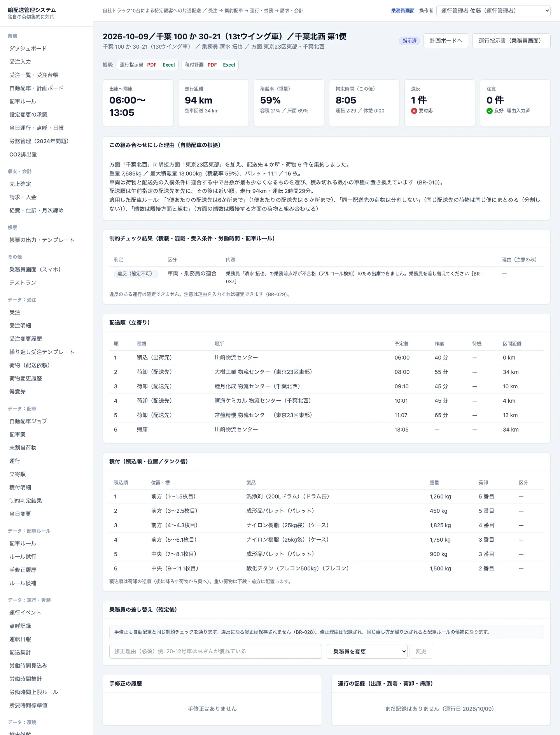This screenshot has height=735, width=560.
Task: Go to 労働時間上限ルール
Action: pyautogui.click(x=34, y=692)
